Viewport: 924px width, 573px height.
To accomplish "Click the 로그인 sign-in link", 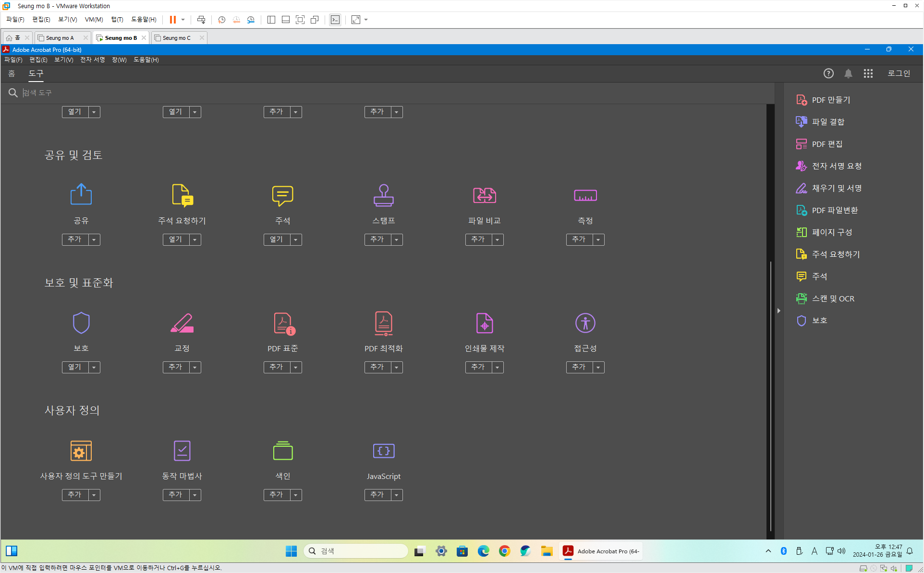I will coord(899,73).
